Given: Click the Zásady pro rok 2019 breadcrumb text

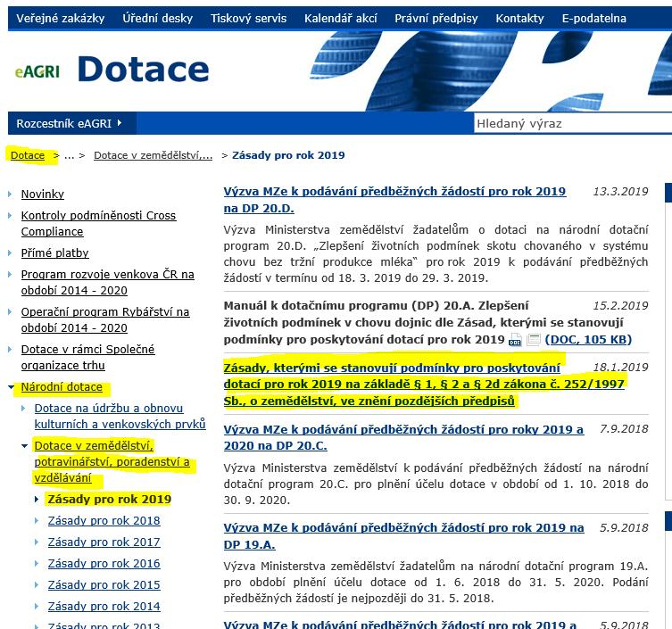Looking at the screenshot, I should point(288,155).
